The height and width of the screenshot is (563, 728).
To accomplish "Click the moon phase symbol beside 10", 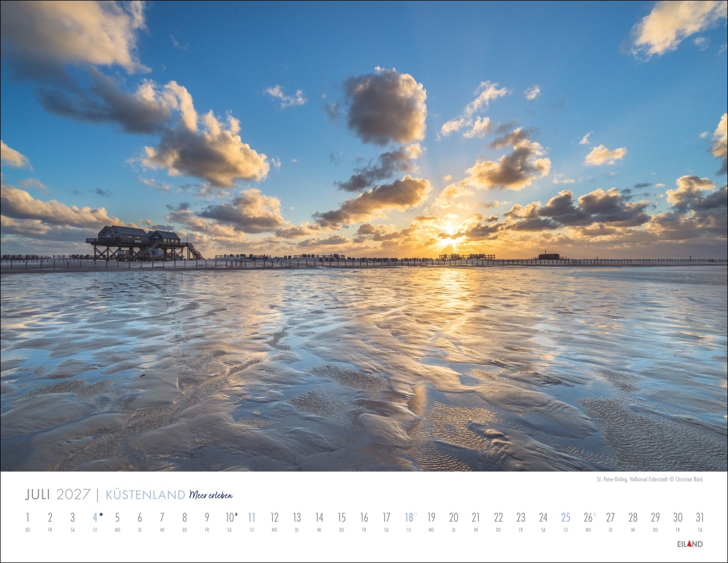I will point(236,515).
